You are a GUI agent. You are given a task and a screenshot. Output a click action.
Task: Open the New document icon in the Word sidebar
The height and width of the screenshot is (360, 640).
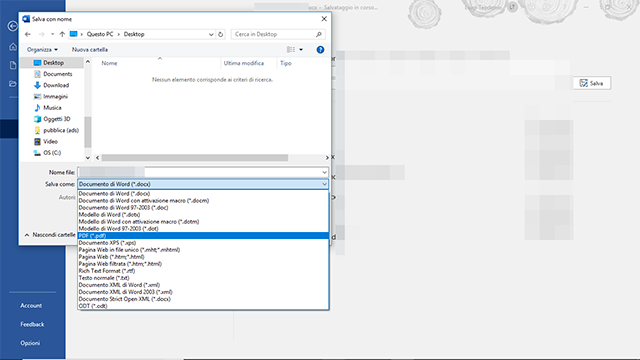pos(13,65)
